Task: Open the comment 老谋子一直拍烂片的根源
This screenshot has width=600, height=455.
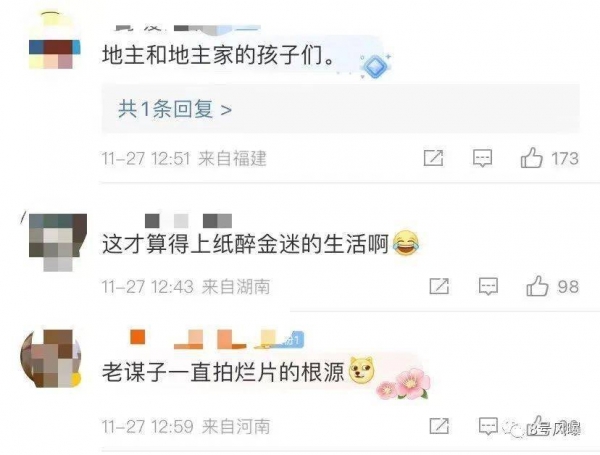Action: pos(223,371)
